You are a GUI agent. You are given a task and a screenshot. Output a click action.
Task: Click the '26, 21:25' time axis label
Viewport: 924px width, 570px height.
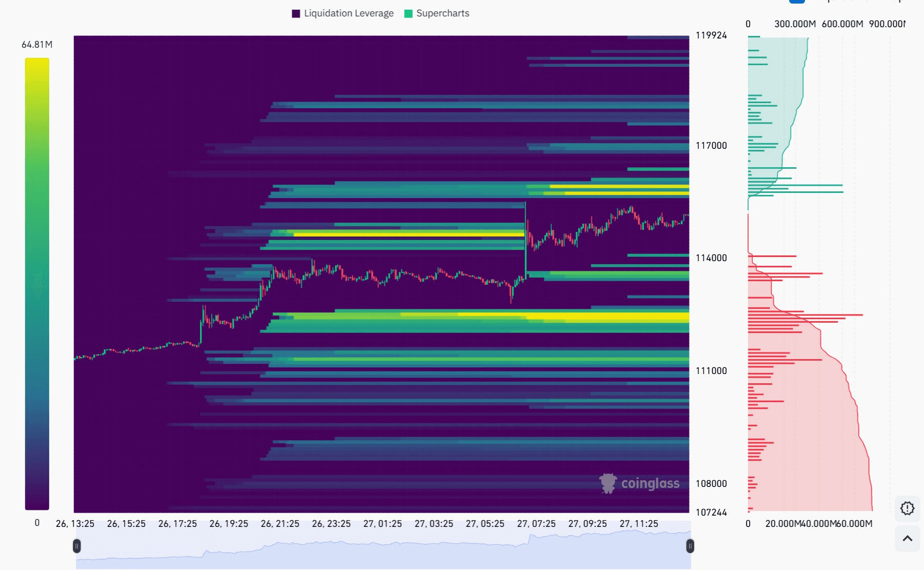coord(280,524)
